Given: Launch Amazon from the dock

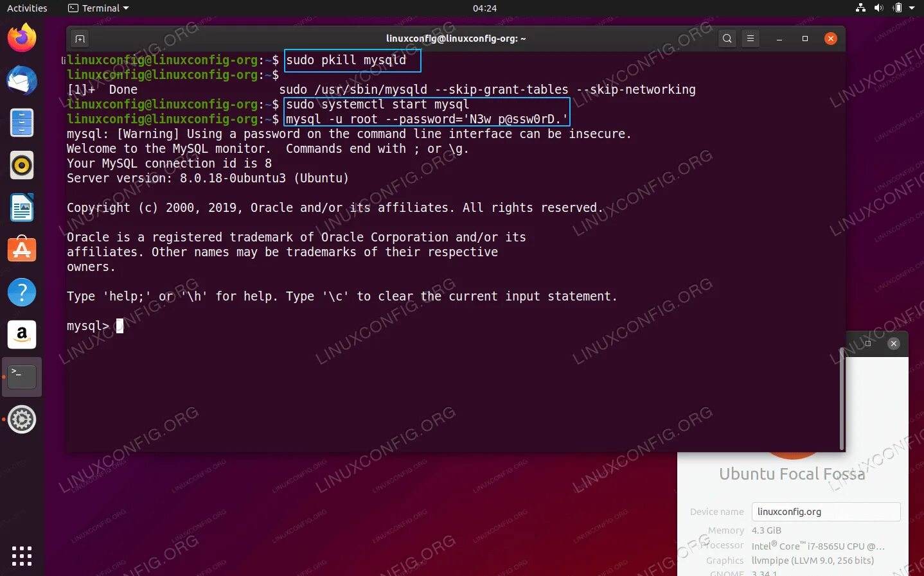Looking at the screenshot, I should [22, 335].
